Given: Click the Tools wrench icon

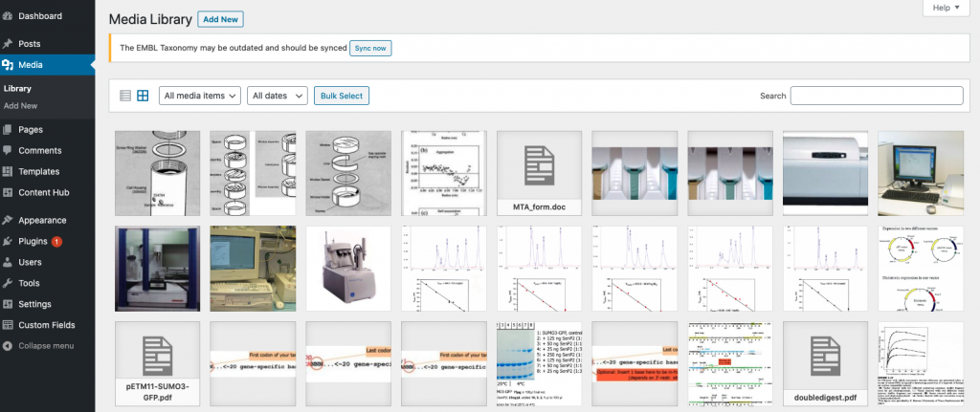Looking at the screenshot, I should [8, 283].
